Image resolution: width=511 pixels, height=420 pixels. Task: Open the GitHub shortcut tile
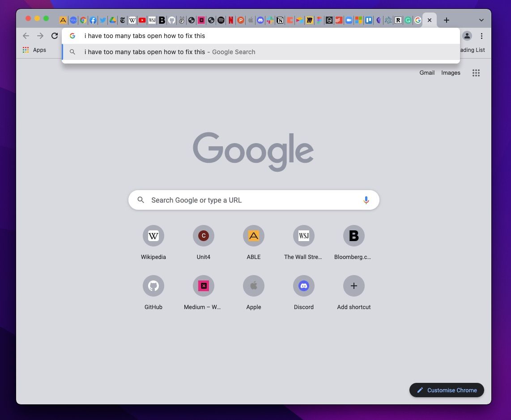(153, 293)
